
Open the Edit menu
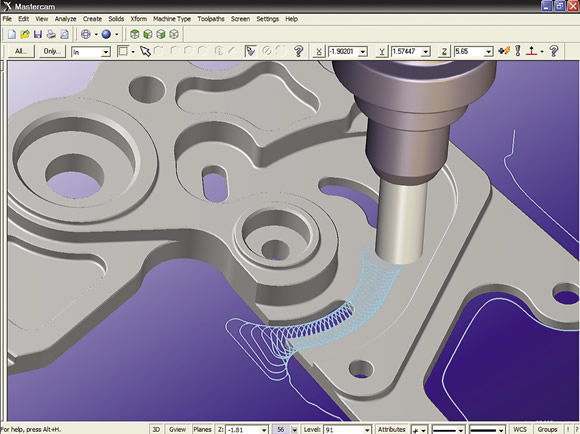[x=24, y=19]
